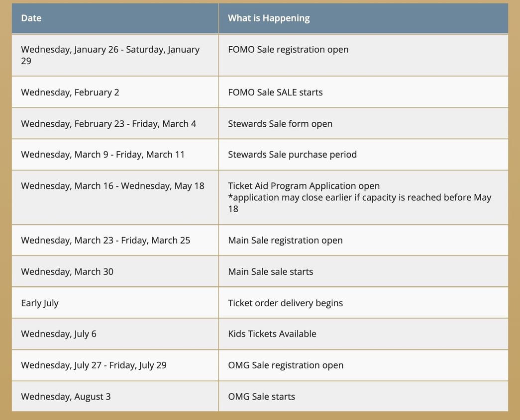Select the Wednesday, March 30 date cell
This screenshot has width=520, height=420.
tap(67, 272)
